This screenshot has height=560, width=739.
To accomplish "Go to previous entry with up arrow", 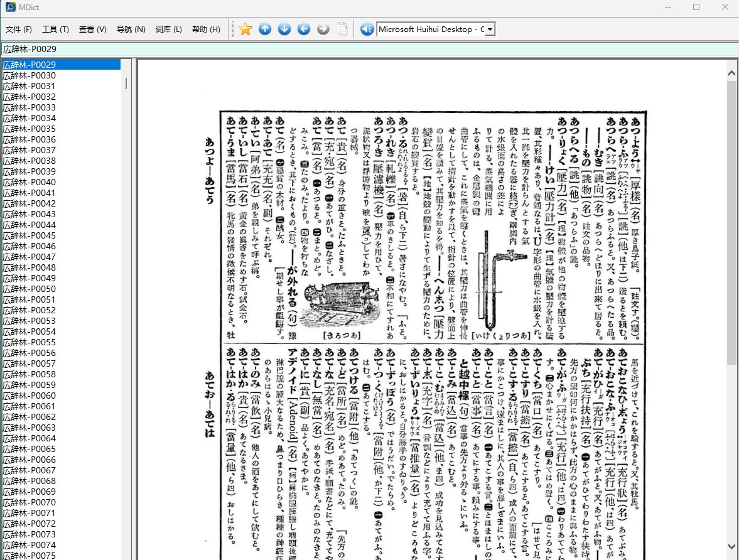I will click(x=265, y=30).
